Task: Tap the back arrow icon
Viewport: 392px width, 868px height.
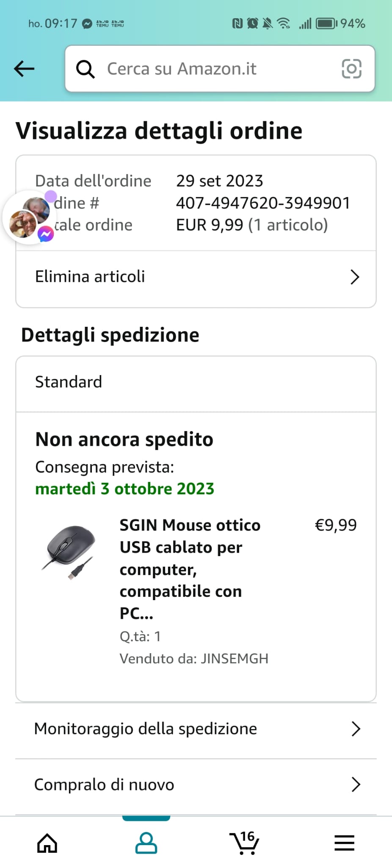Action: [x=24, y=69]
